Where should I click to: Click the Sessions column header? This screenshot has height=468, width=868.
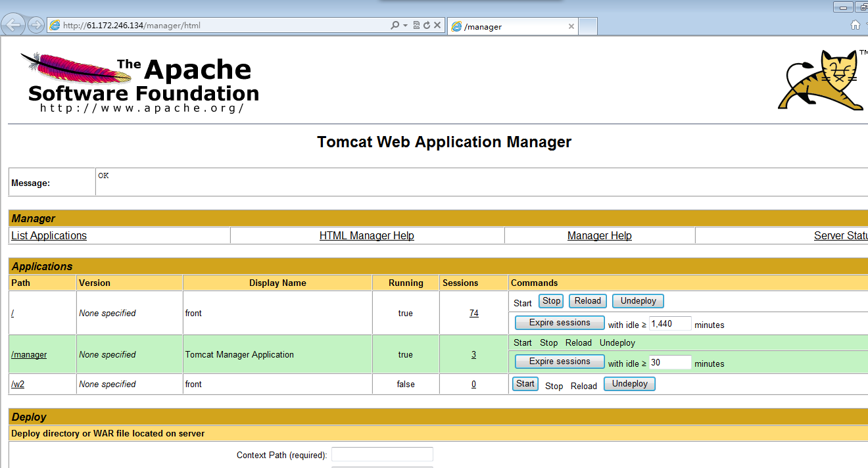[460, 283]
